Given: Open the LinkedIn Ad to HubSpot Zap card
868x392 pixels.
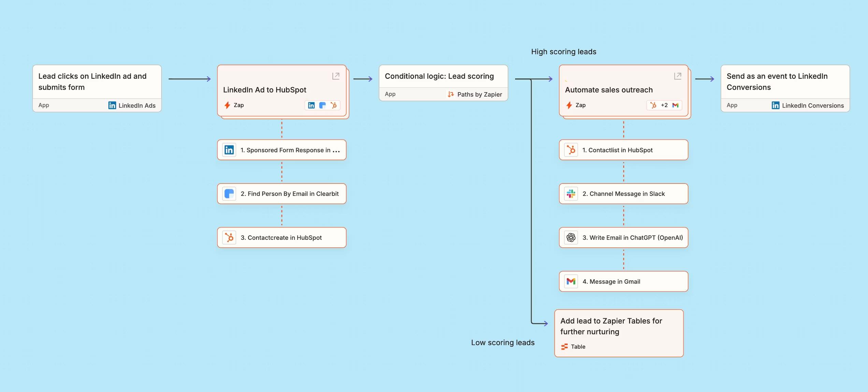Looking at the screenshot, I should [282, 91].
